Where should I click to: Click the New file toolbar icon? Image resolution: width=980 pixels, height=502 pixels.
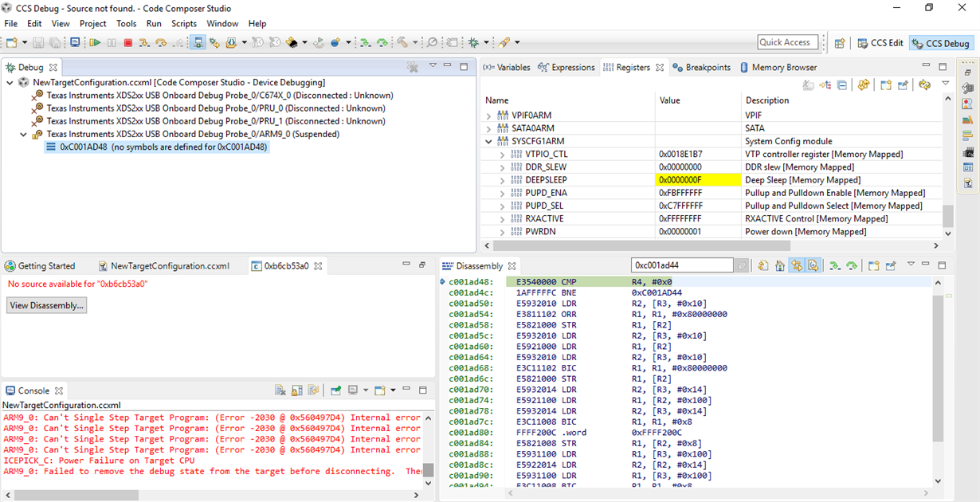tap(11, 42)
